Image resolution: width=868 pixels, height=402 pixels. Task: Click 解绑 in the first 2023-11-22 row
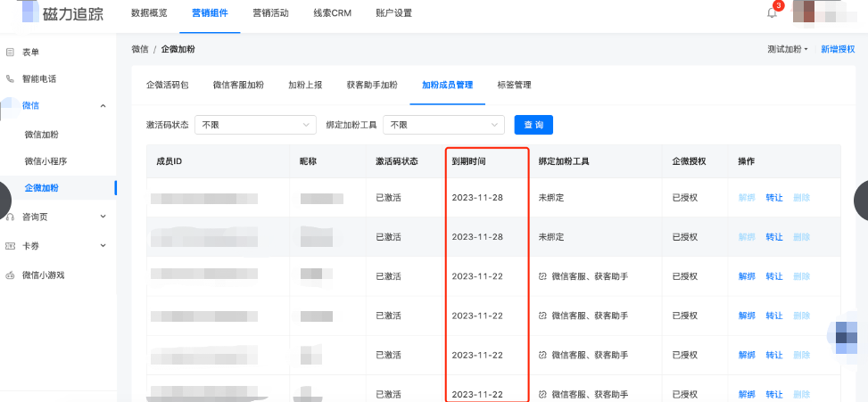tap(747, 276)
